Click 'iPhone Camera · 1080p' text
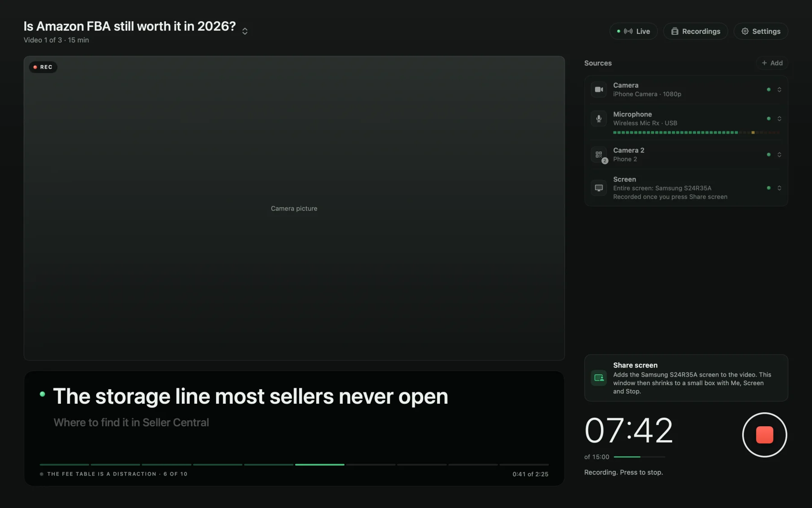The image size is (812, 508). (x=647, y=94)
